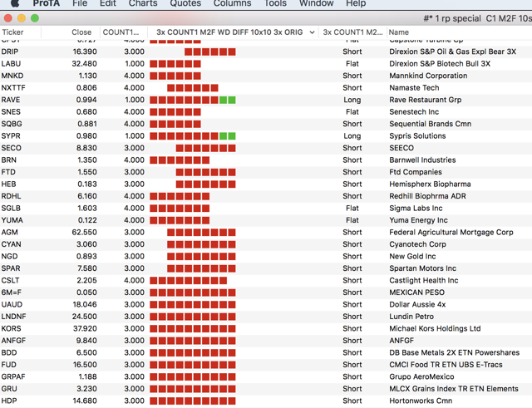Image resolution: width=532 pixels, height=408 pixels.
Task: Select the CYAN ticker
Action: coord(11,244)
